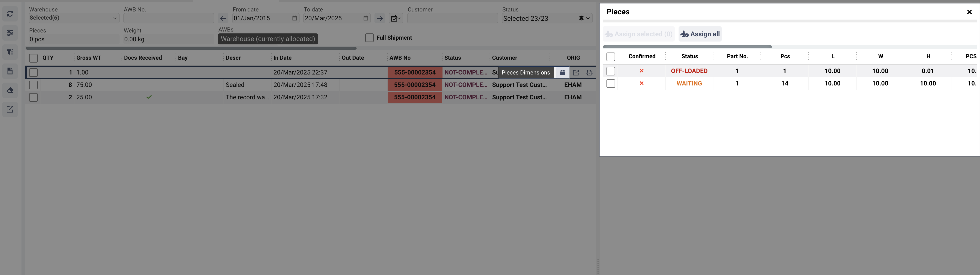The height and width of the screenshot is (275, 980).
Task: Enable the Full Shipment checkbox
Action: (x=369, y=38)
